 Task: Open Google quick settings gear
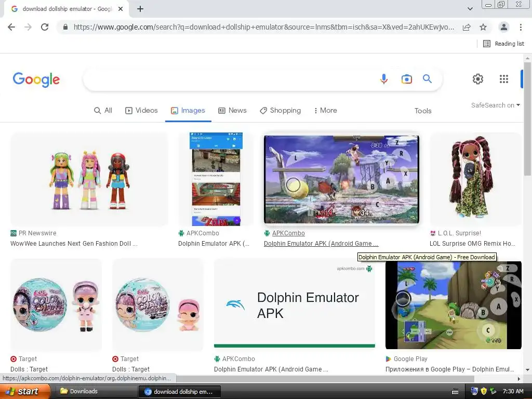coord(478,79)
